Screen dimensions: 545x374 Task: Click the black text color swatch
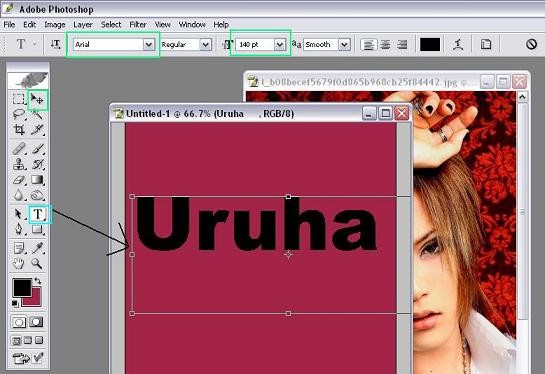point(430,44)
